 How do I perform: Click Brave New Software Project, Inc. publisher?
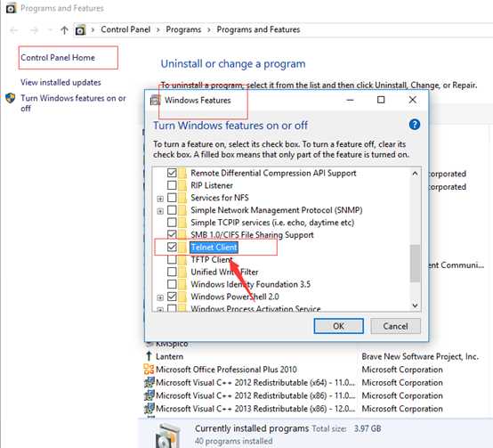click(x=420, y=356)
